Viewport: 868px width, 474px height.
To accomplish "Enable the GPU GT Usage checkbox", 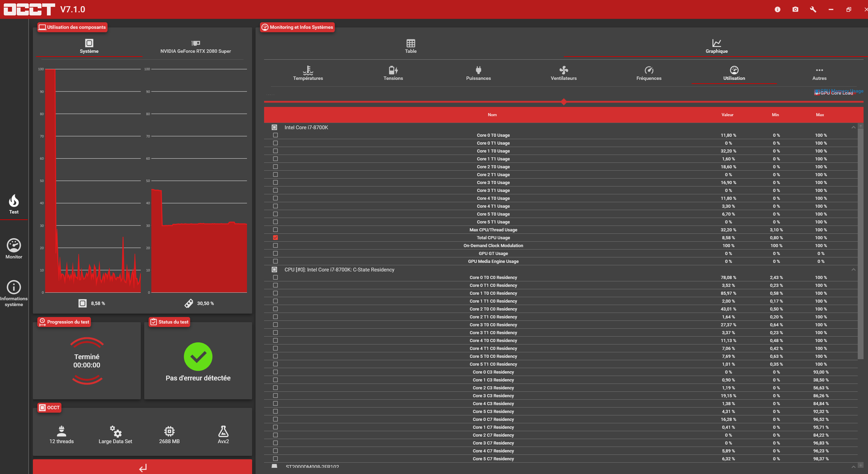I will tap(275, 253).
